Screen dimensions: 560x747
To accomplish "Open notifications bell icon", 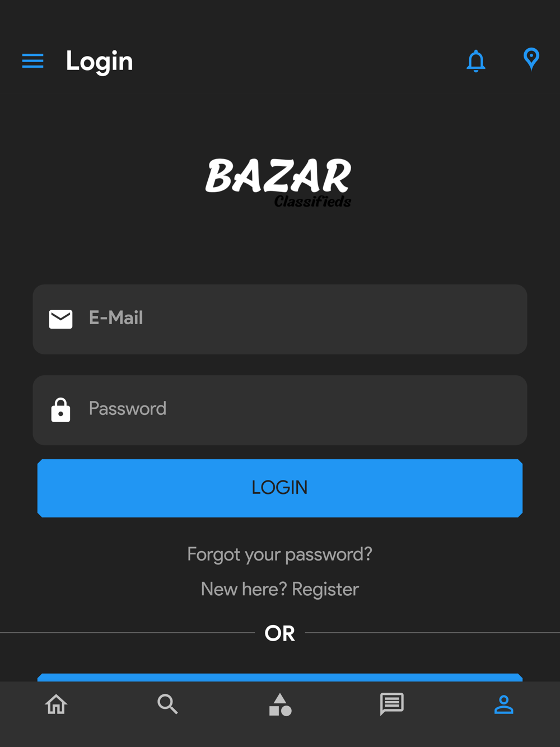I will coord(476,60).
